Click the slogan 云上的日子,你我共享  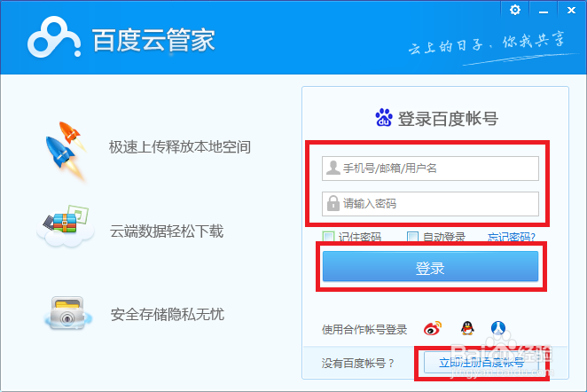[486, 44]
